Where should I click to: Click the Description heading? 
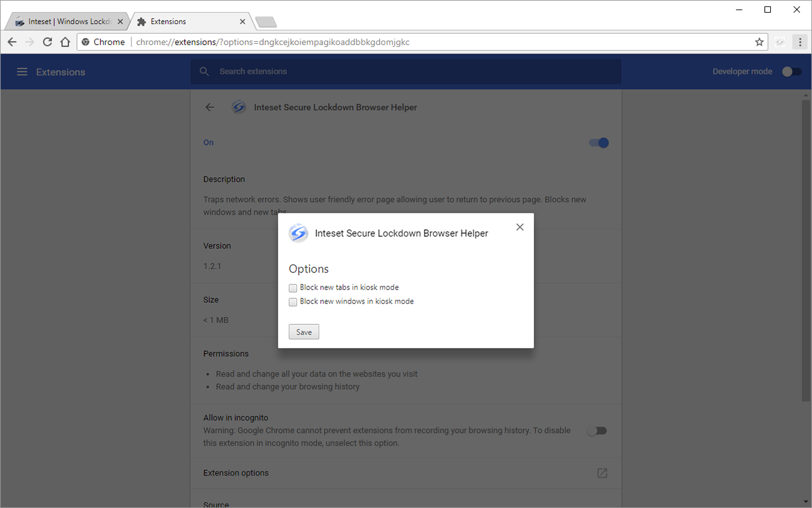pyautogui.click(x=224, y=180)
